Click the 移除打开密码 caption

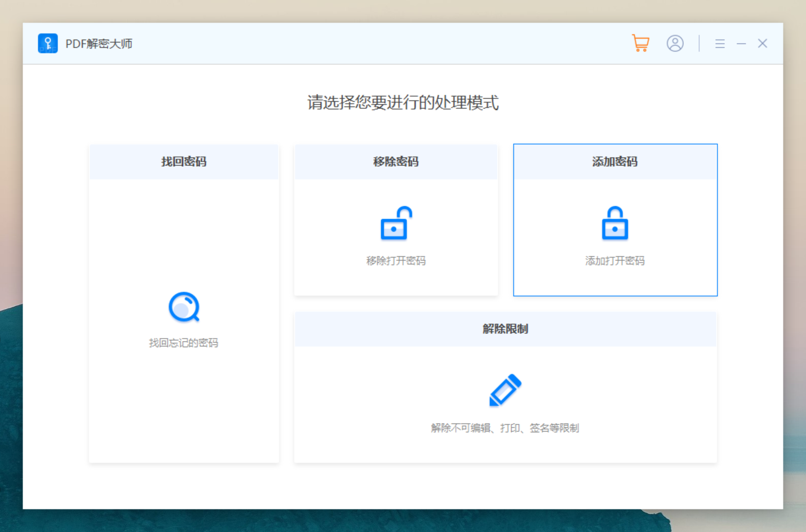(396, 261)
